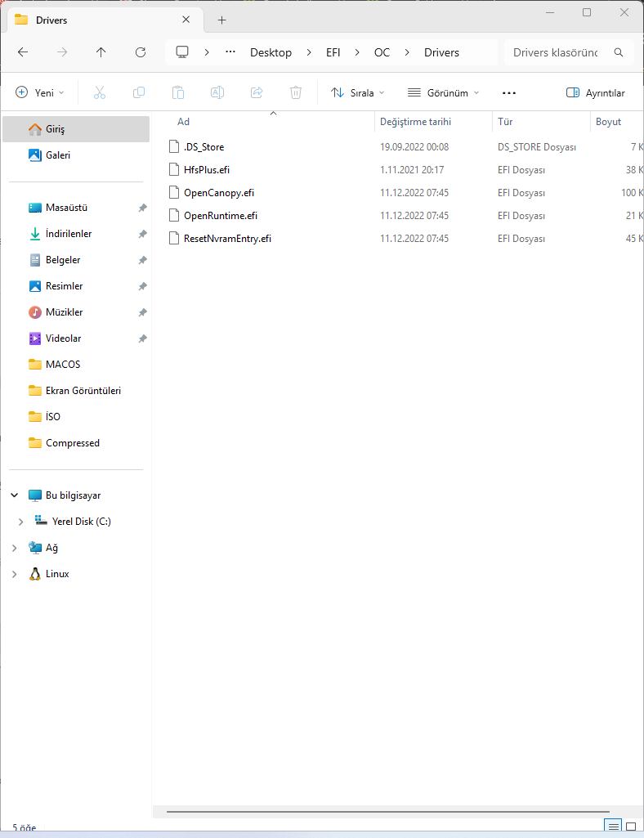The image size is (644, 838).
Task: Click the Refresh icon in navigation bar
Action: (141, 52)
